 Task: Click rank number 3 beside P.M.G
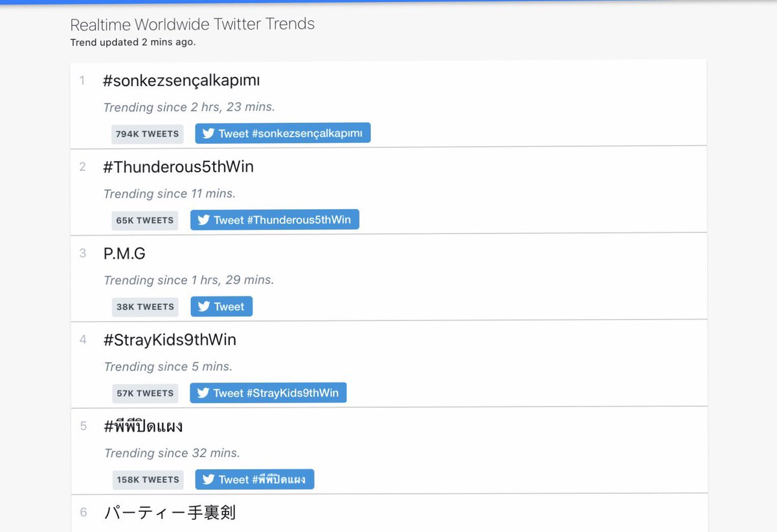[82, 253]
